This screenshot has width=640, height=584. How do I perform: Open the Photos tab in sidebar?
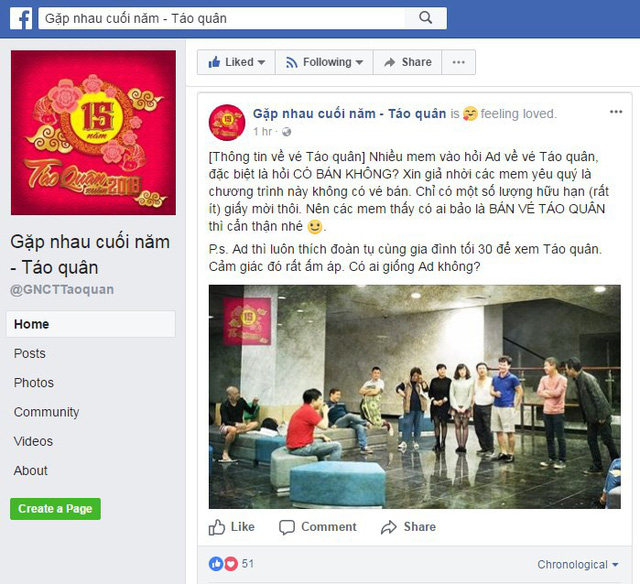coord(34,383)
